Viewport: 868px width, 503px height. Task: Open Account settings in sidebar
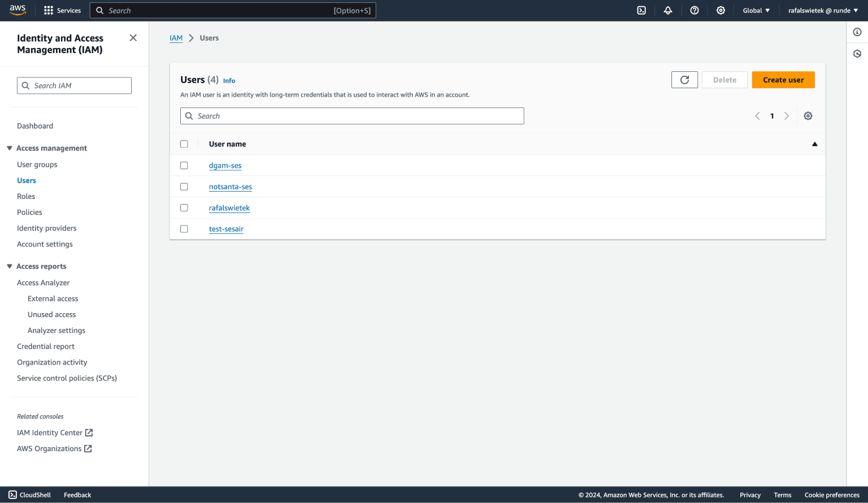(x=45, y=244)
